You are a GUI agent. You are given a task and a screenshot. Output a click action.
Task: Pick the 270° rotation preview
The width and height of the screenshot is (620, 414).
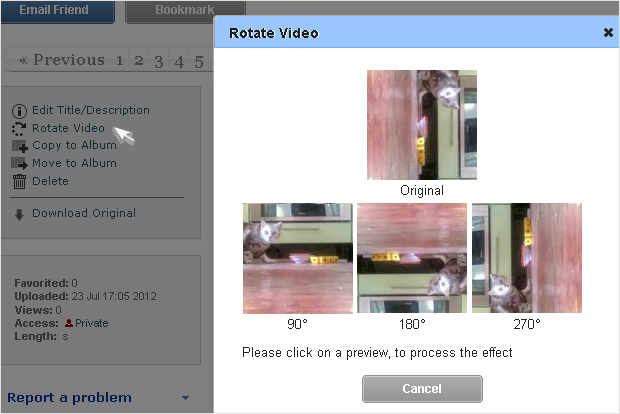tap(527, 258)
